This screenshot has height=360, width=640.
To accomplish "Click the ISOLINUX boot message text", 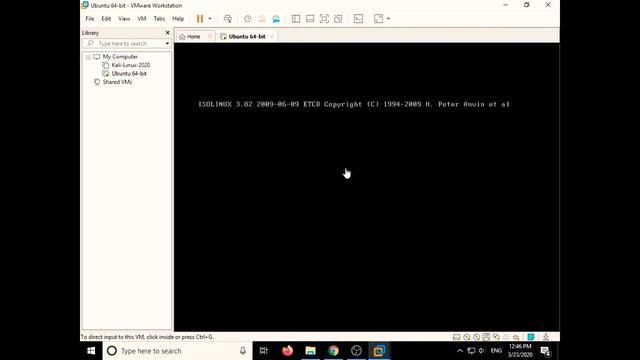I will pyautogui.click(x=353, y=104).
